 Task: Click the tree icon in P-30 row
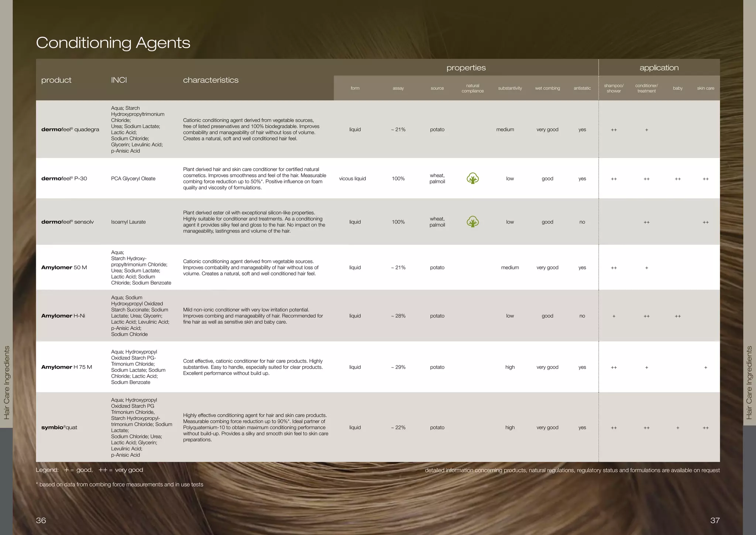coord(472,178)
